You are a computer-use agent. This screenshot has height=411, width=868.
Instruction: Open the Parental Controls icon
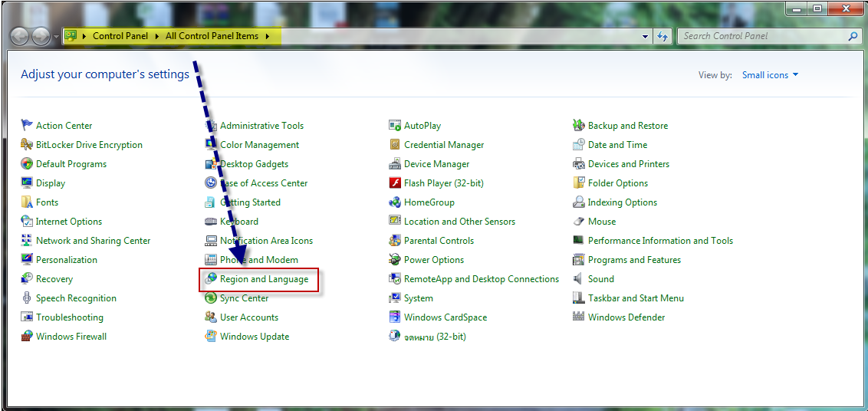(x=395, y=241)
